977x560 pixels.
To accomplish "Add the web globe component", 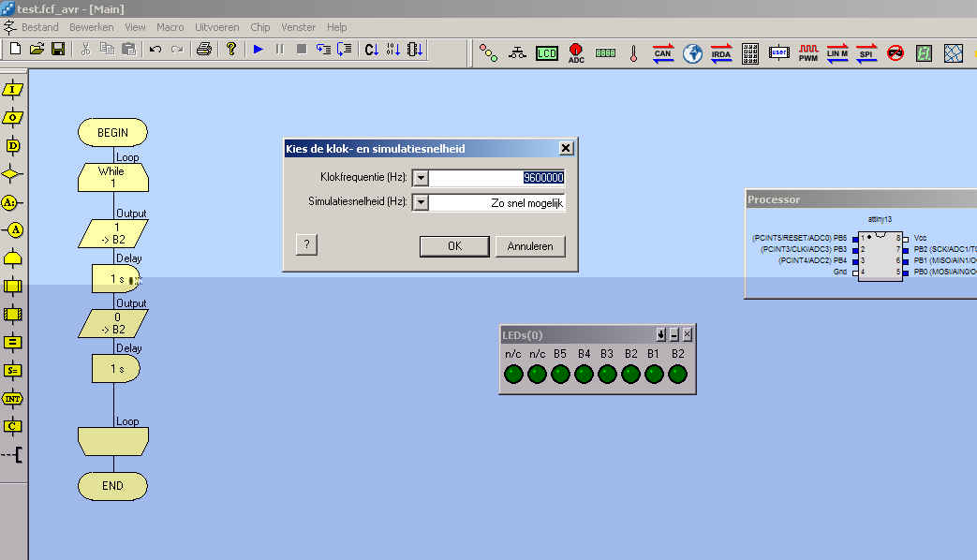I will [x=692, y=53].
